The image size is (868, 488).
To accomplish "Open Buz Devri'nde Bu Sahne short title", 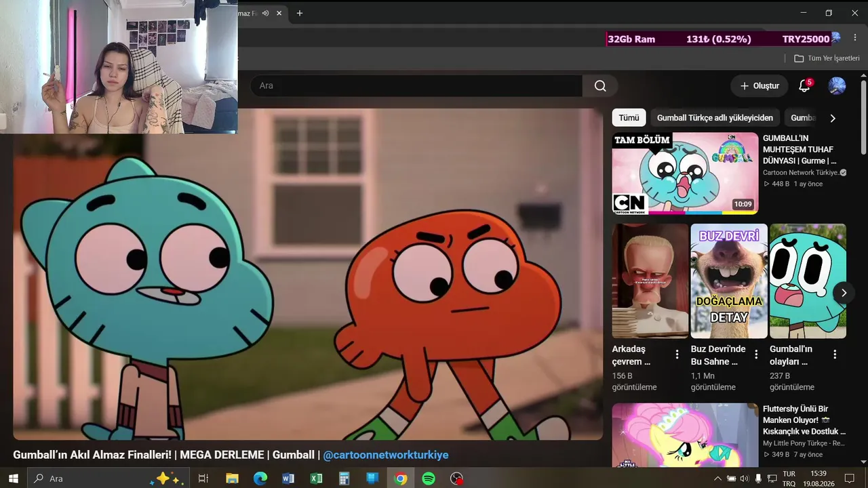I will pos(718,355).
